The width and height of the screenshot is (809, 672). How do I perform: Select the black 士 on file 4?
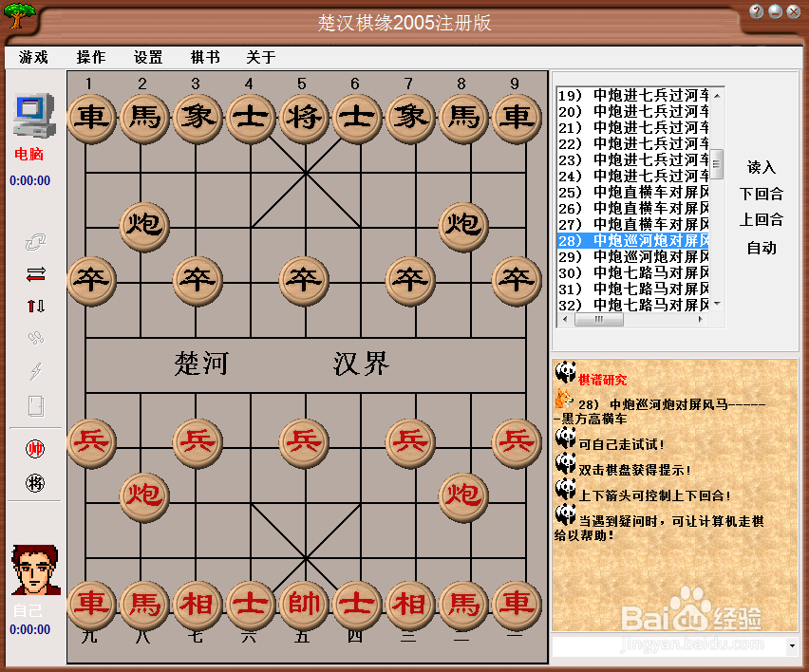point(251,118)
